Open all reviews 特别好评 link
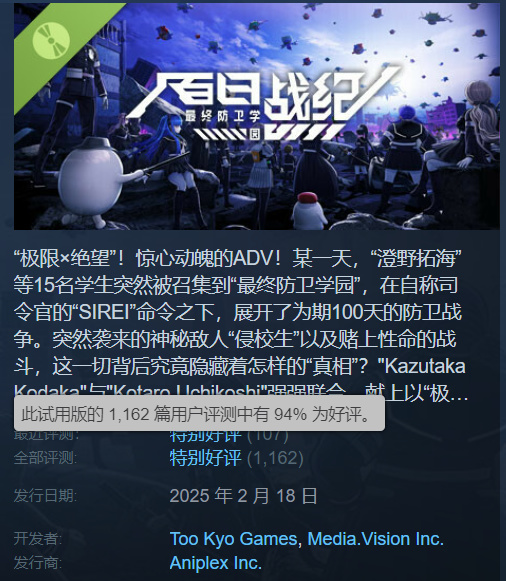This screenshot has width=506, height=581. [x=205, y=458]
